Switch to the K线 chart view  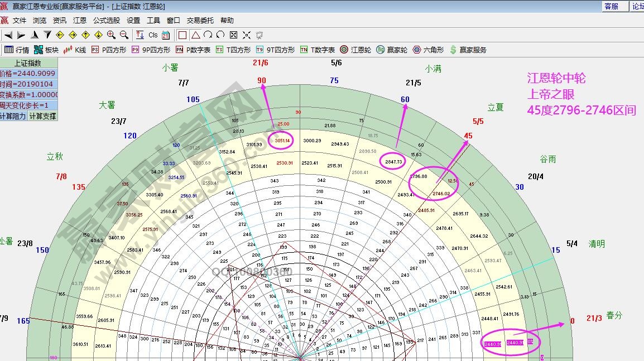pos(75,50)
